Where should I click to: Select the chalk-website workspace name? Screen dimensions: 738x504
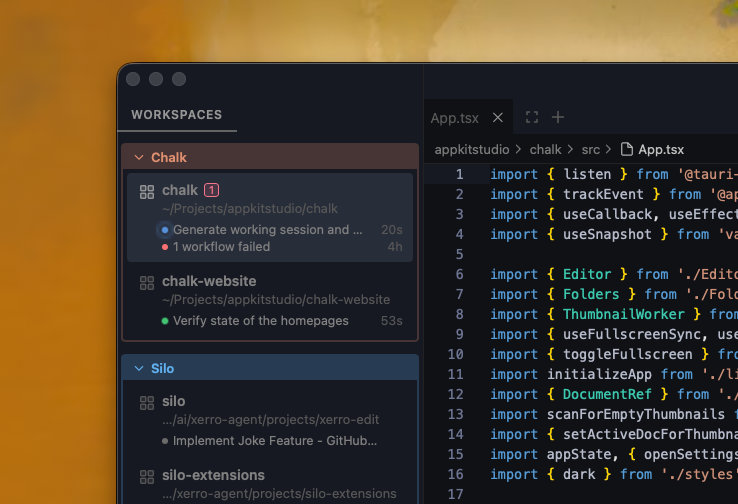click(x=209, y=281)
